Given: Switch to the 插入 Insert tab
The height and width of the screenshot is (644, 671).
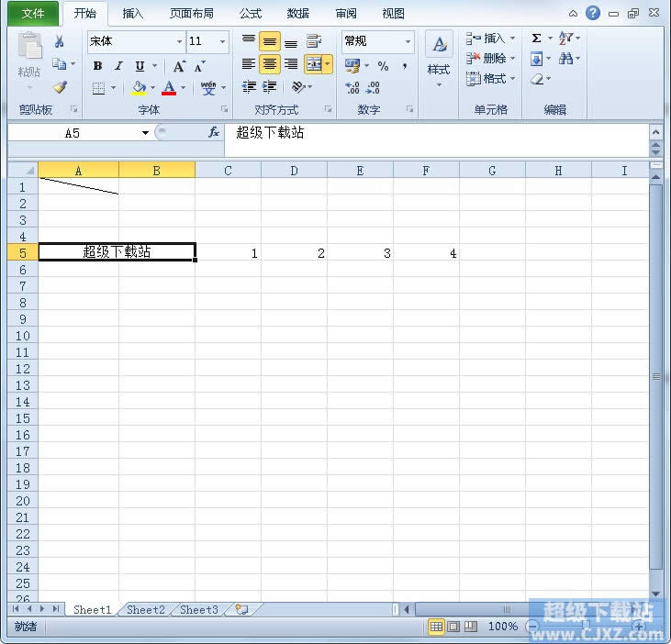Looking at the screenshot, I should tap(133, 14).
